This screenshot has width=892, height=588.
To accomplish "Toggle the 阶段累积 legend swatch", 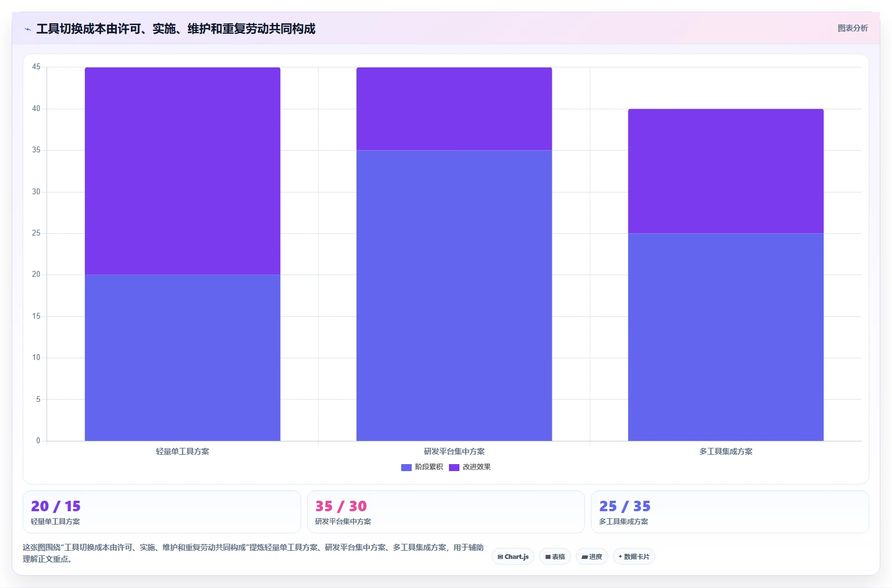I will pos(406,467).
